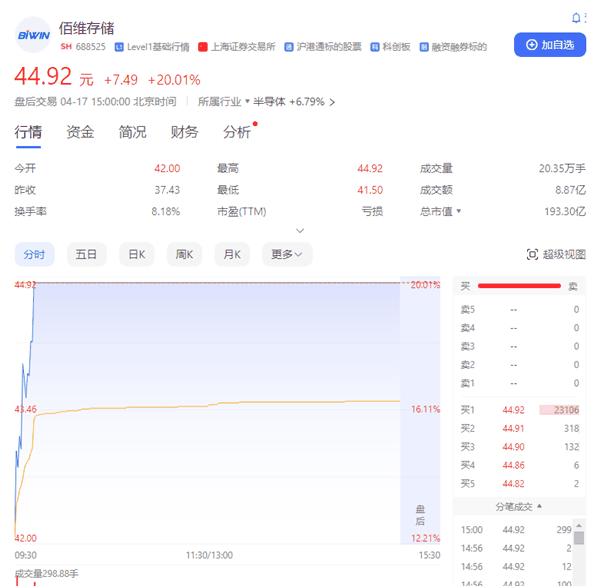Image resolution: width=600 pixels, height=586 pixels.
Task: Expand the 所属行业 dropdown arrow
Action: point(247,101)
